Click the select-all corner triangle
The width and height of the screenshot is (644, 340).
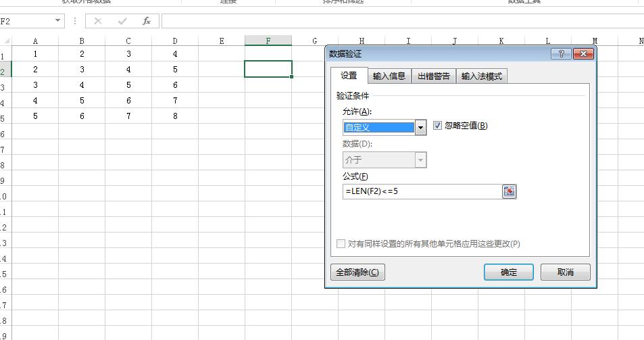(6, 41)
